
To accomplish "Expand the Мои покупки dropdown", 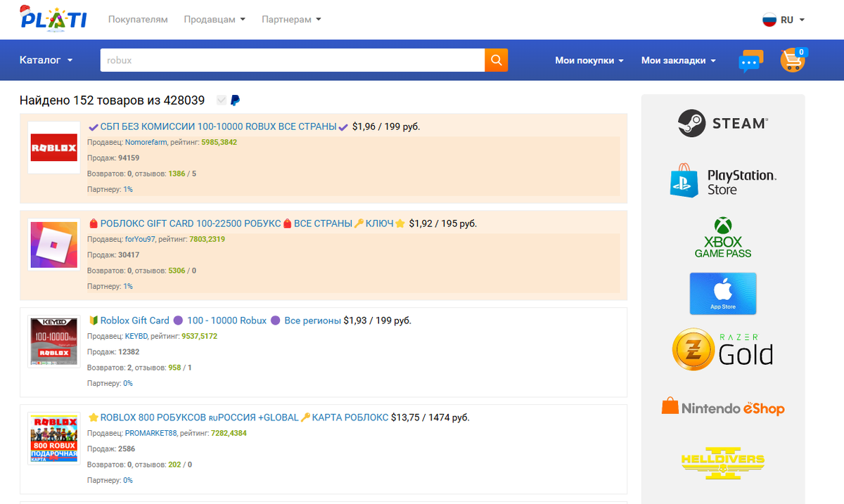I will click(589, 60).
